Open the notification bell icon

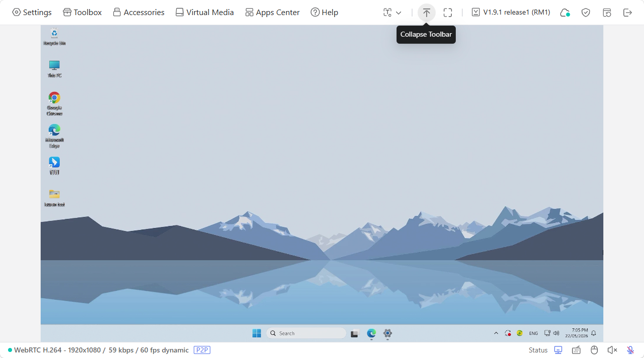coord(594,333)
